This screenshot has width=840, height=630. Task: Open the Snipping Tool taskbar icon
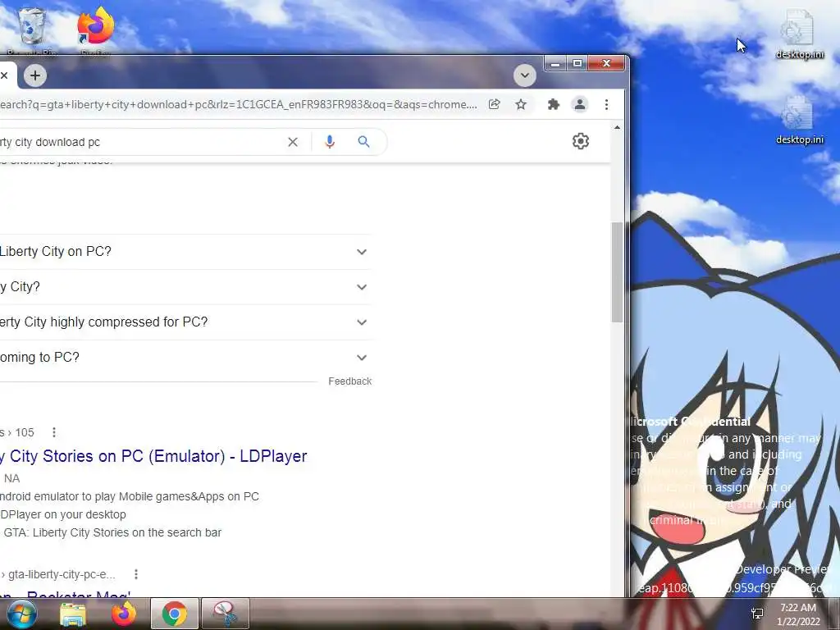pos(226,614)
